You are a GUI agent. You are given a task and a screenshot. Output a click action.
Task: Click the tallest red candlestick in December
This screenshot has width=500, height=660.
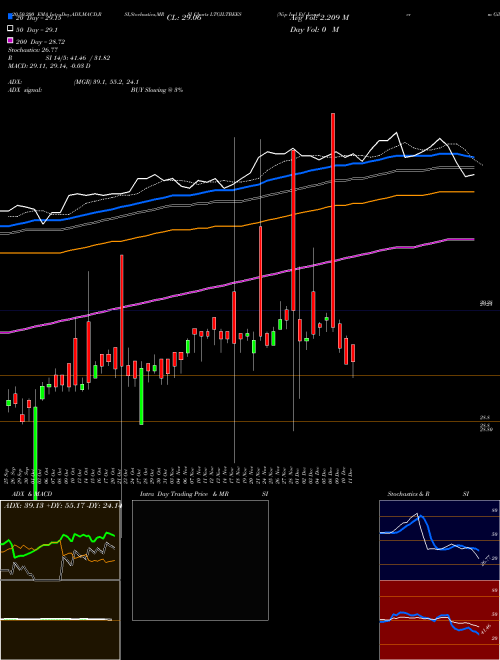(333, 220)
